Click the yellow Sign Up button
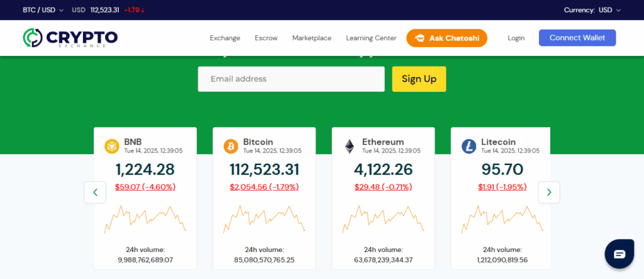The height and width of the screenshot is (279, 644). click(x=419, y=79)
